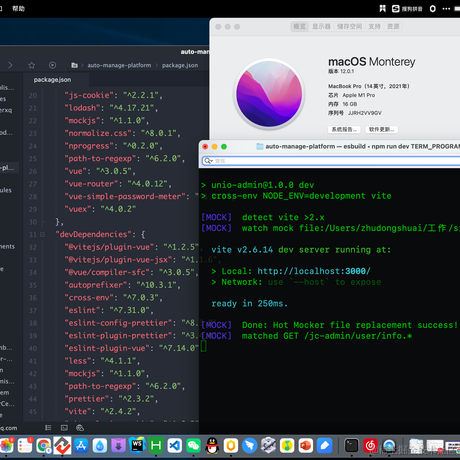Open DingTalk blue wing icon in Dock
This screenshot has width=460, height=460.
coord(249,446)
